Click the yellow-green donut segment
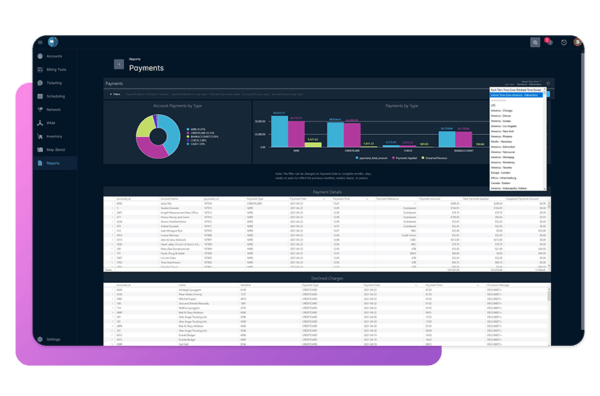 coord(145,126)
